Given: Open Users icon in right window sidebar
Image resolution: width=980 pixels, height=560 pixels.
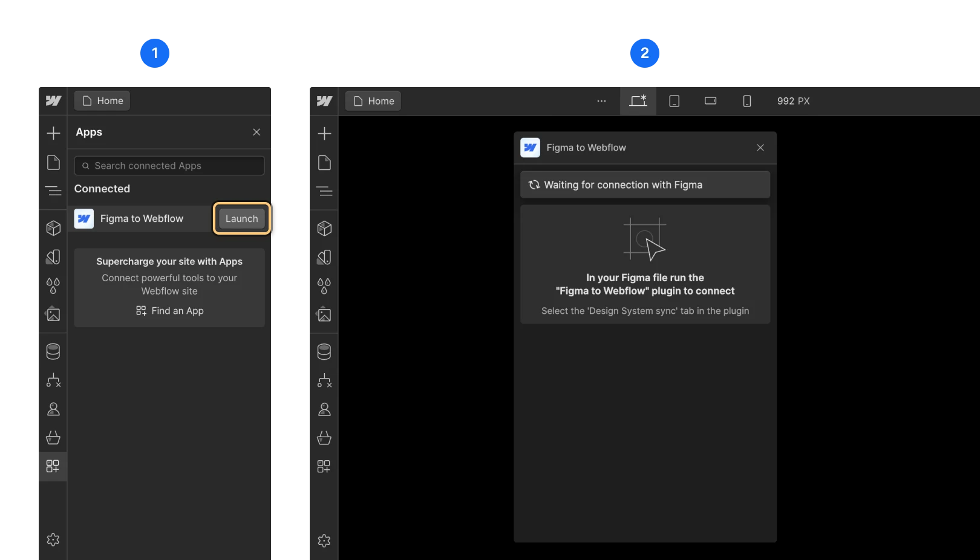Looking at the screenshot, I should [324, 409].
